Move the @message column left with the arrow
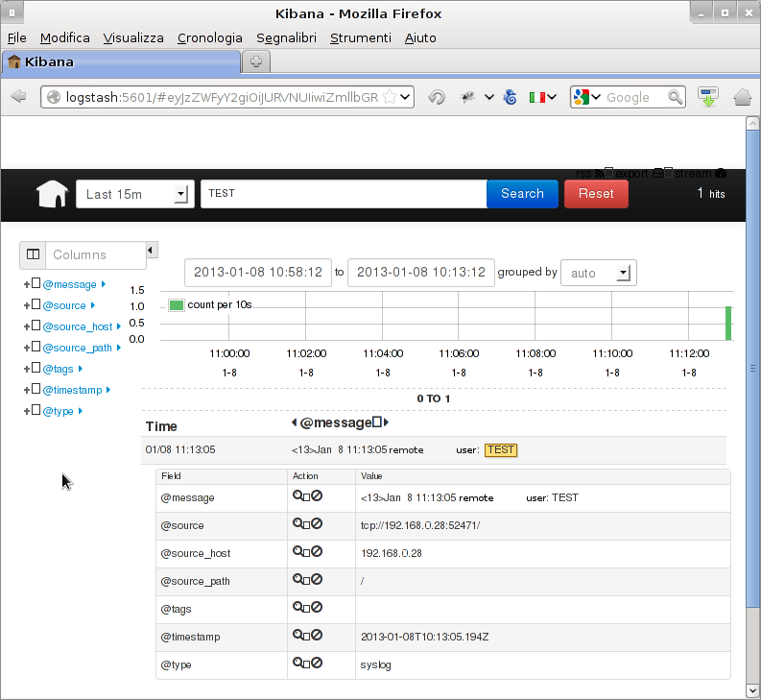The height and width of the screenshot is (700, 761). coord(294,422)
